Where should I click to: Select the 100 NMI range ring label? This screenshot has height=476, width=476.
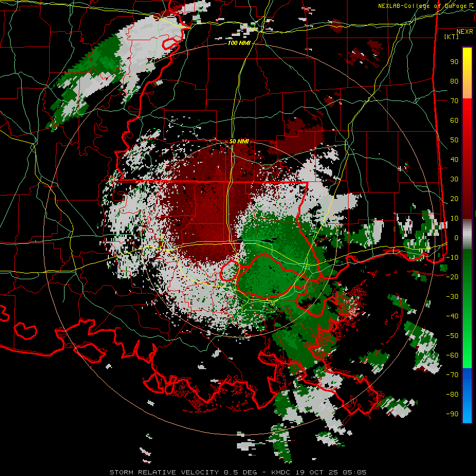239,43
